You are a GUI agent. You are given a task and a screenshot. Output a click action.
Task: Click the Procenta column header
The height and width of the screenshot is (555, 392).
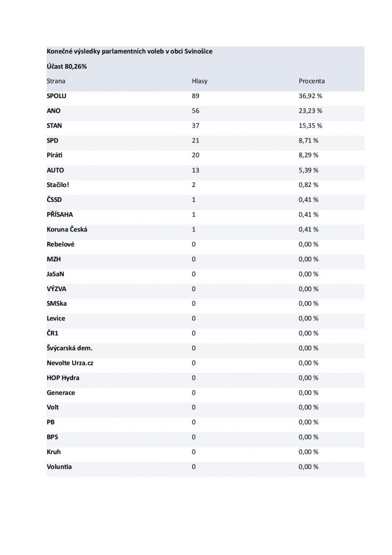pyautogui.click(x=312, y=81)
